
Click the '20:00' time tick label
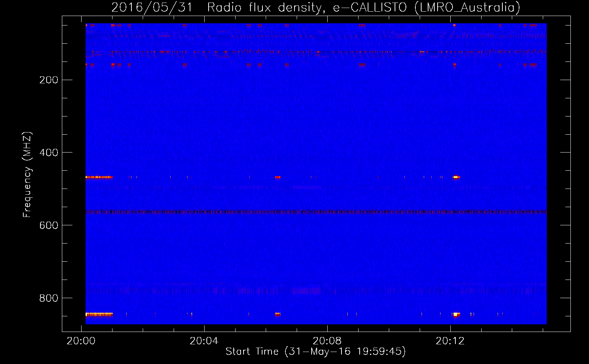tap(81, 341)
